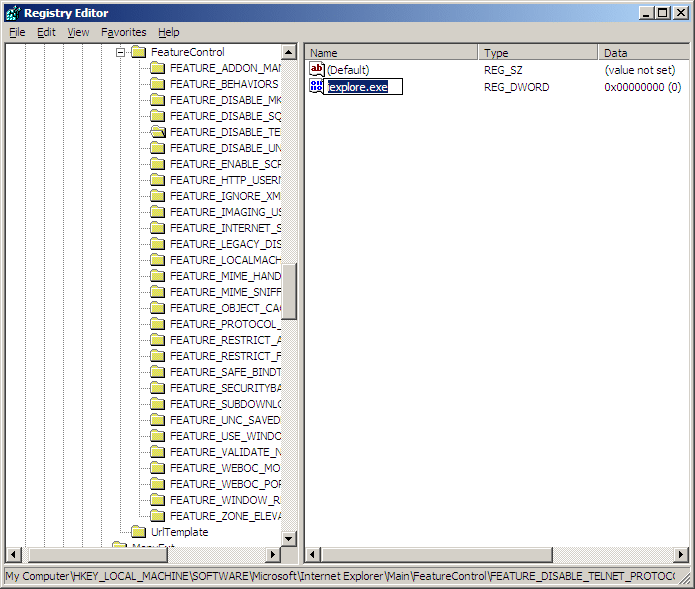Collapse the FeatureControl tree node
This screenshot has height=589, width=695.
coord(120,52)
